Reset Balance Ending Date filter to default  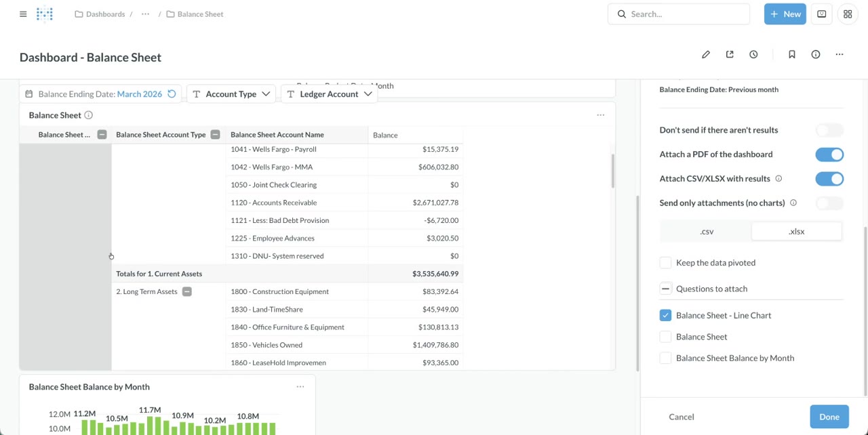(172, 94)
